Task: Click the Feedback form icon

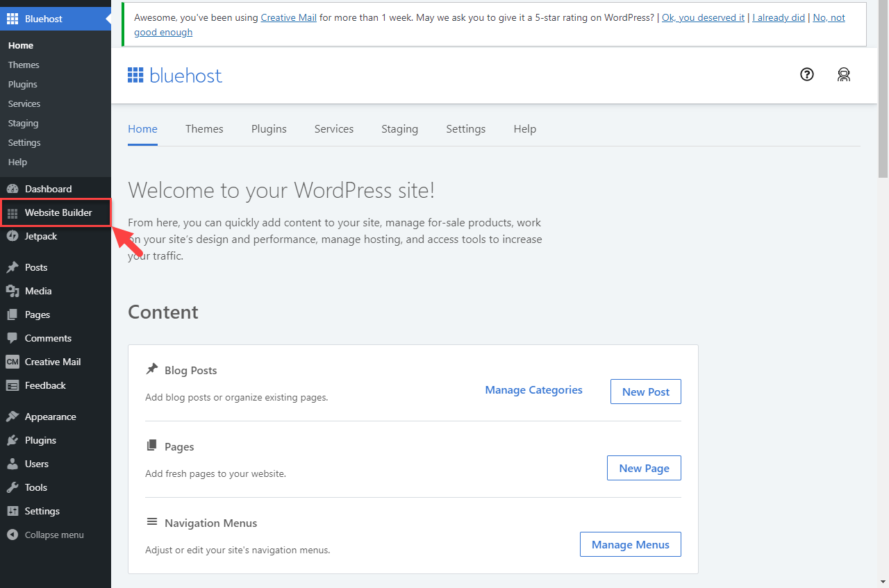Action: pyautogui.click(x=13, y=385)
